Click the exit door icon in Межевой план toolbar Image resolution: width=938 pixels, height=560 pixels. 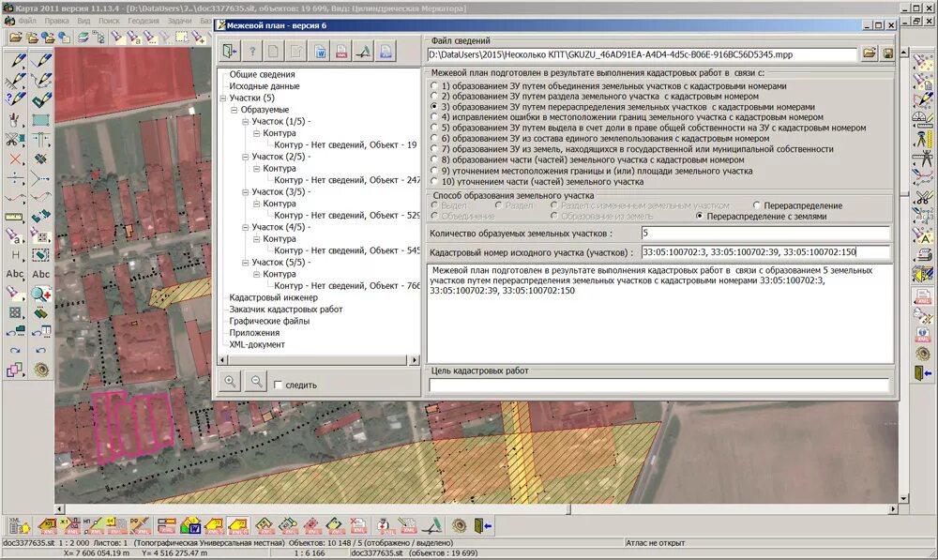(230, 52)
